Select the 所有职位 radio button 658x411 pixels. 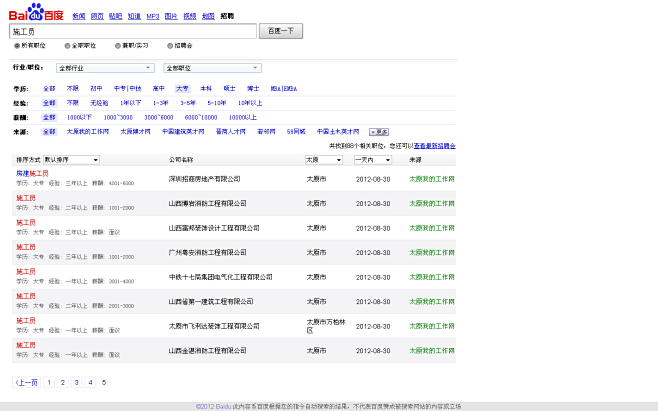pos(17,46)
